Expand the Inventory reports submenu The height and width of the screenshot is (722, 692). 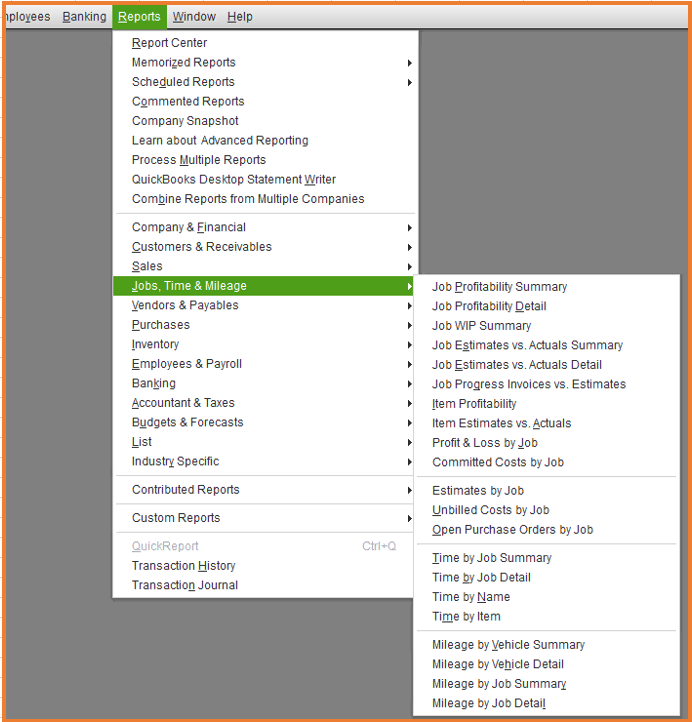[x=265, y=344]
